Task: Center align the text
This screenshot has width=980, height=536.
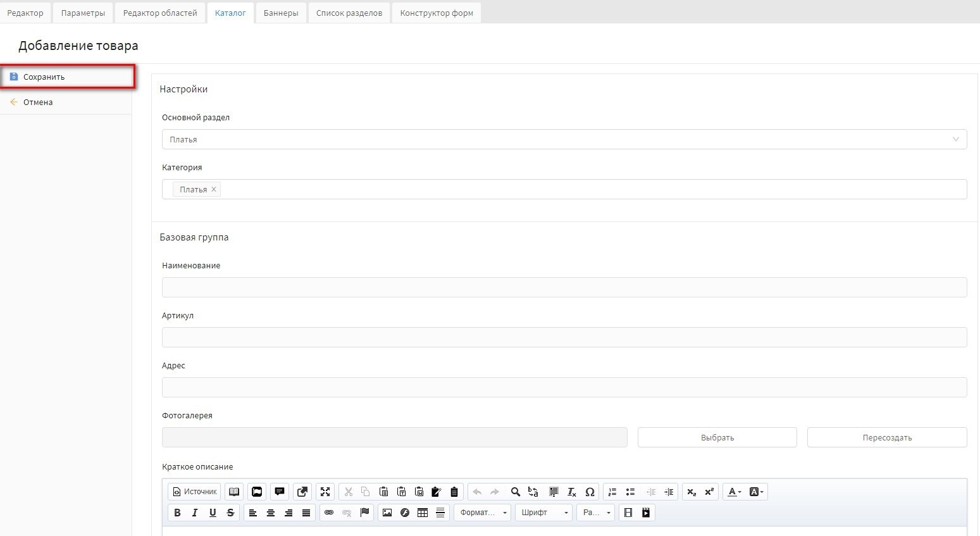Action: (271, 513)
